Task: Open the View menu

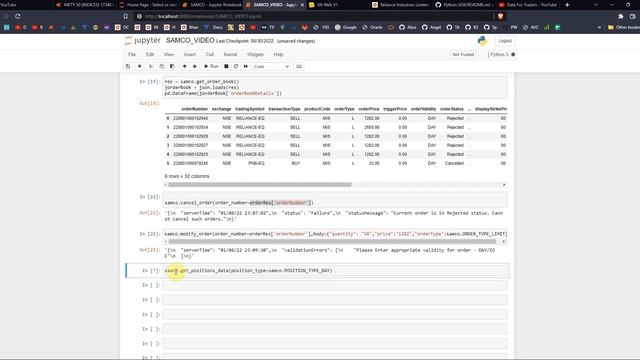Action: 169,54
